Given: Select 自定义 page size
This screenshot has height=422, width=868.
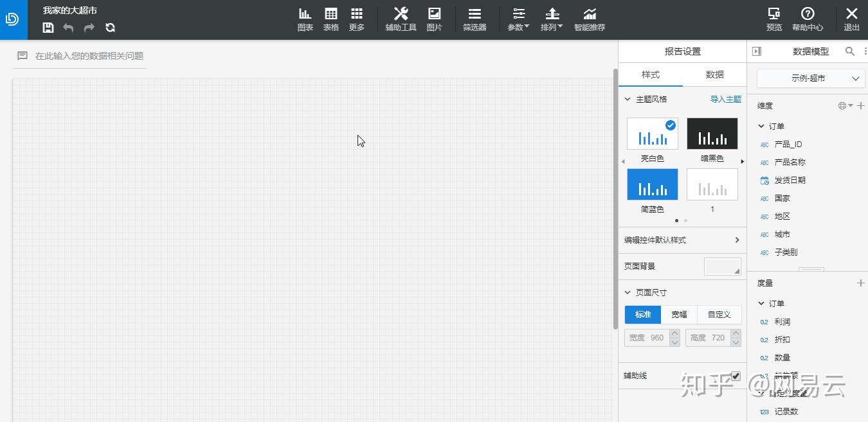Looking at the screenshot, I should pos(719,314).
